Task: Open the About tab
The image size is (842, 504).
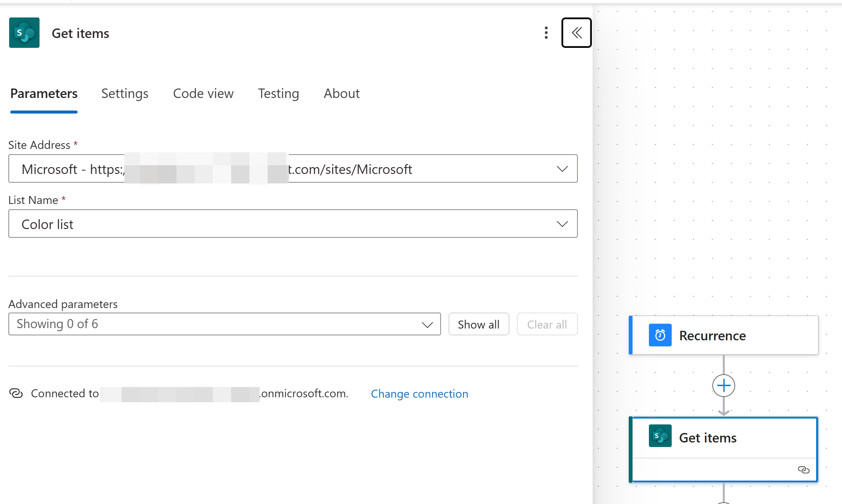Action: click(341, 93)
